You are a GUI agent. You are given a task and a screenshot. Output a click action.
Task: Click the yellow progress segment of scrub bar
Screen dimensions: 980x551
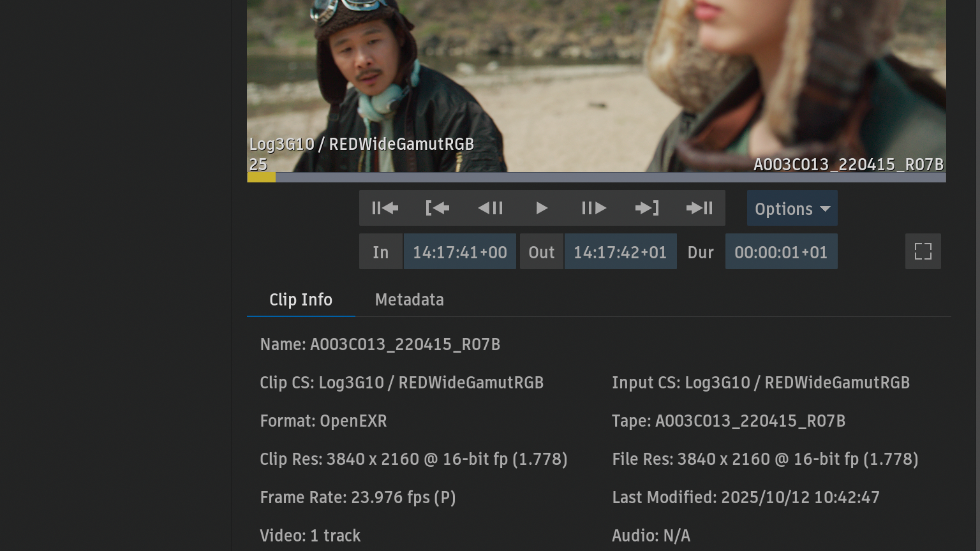point(261,177)
